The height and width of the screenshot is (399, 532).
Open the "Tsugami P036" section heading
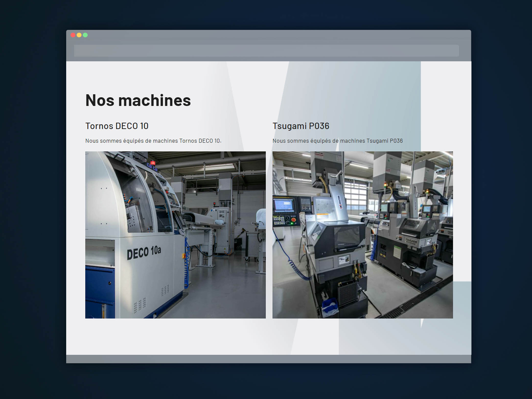click(x=301, y=126)
